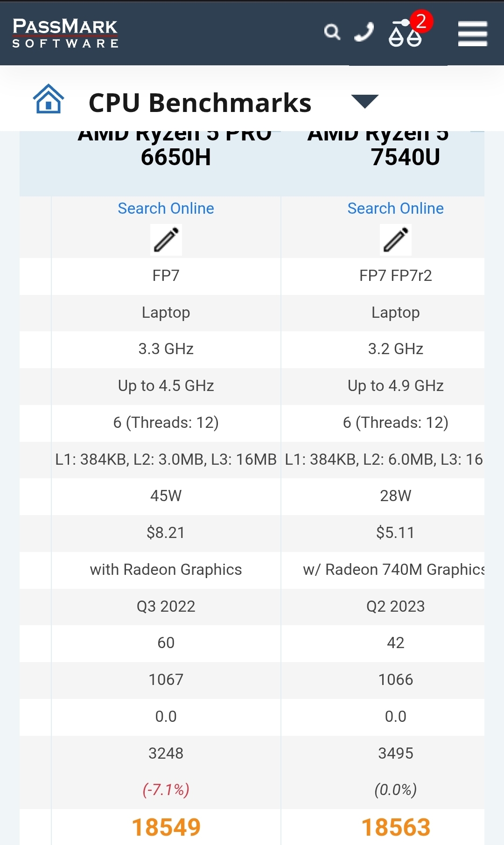The height and width of the screenshot is (845, 504).
Task: Select the AMD Ryzen 5 PRO 6650H heading
Action: 175,148
